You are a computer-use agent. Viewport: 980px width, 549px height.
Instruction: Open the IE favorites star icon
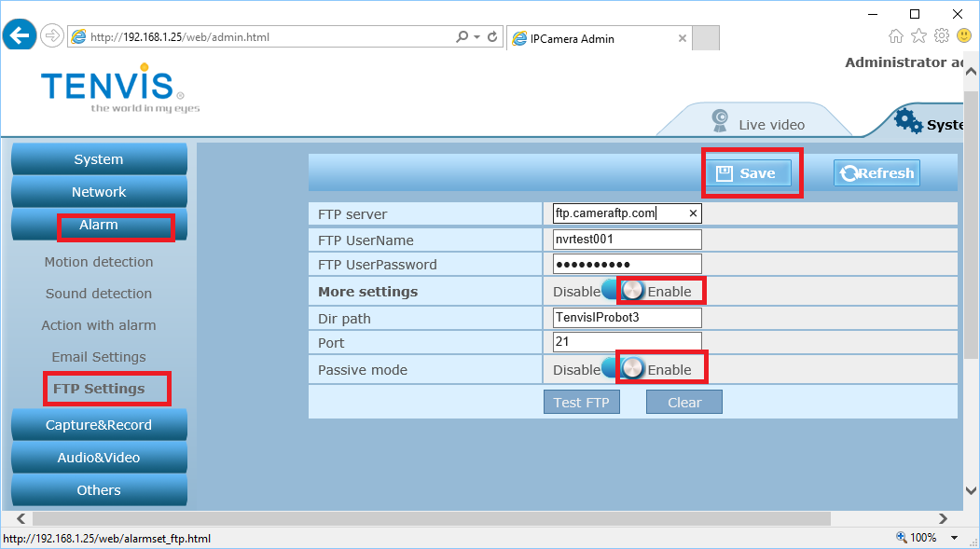[x=918, y=36]
